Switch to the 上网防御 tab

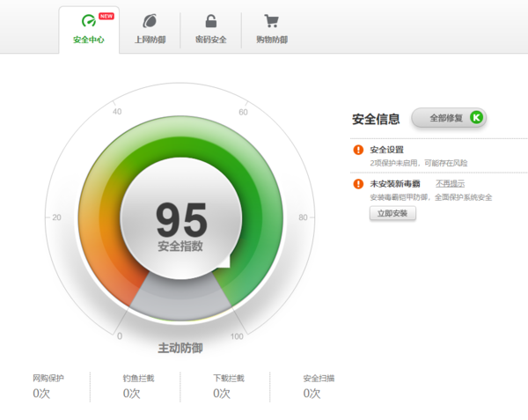pyautogui.click(x=149, y=30)
